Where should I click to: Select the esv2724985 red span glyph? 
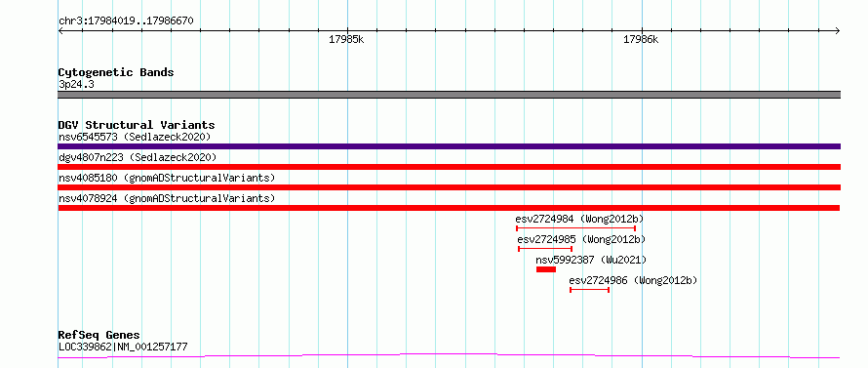pos(545,249)
